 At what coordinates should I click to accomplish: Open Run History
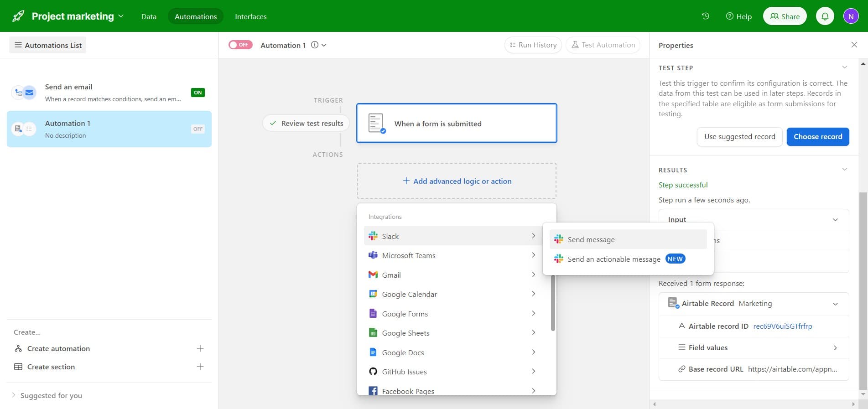tap(533, 45)
